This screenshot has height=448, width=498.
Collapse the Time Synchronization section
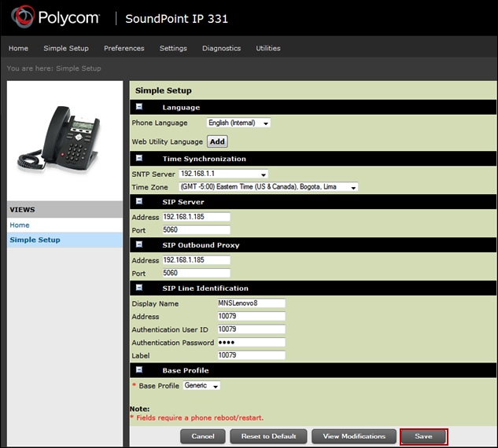coord(139,159)
